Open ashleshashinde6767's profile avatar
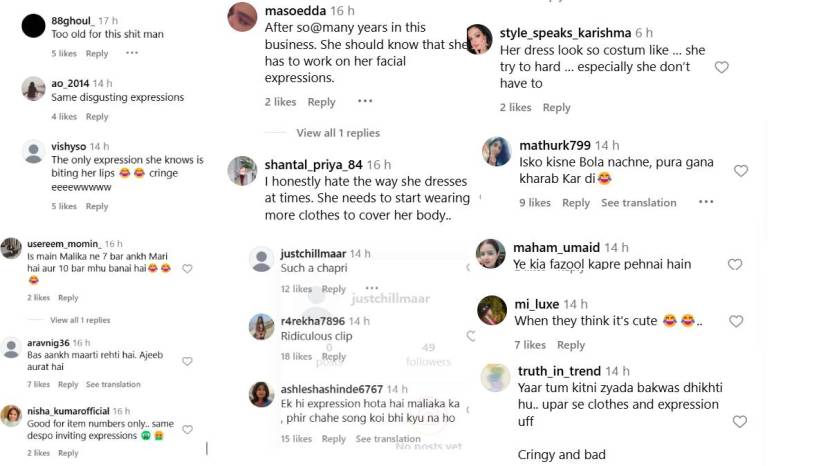This screenshot has width=830, height=466. click(261, 394)
